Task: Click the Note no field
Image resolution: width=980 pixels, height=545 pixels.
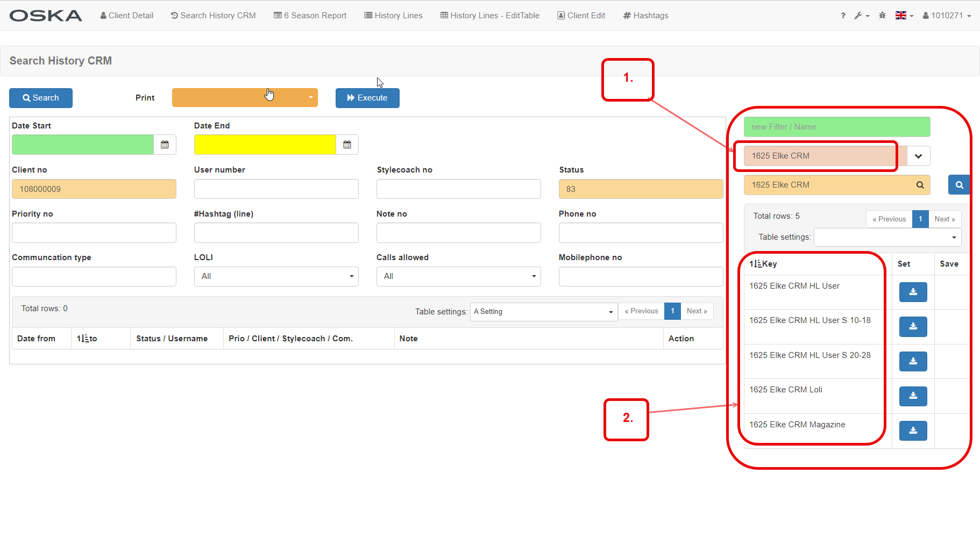Action: pos(459,233)
